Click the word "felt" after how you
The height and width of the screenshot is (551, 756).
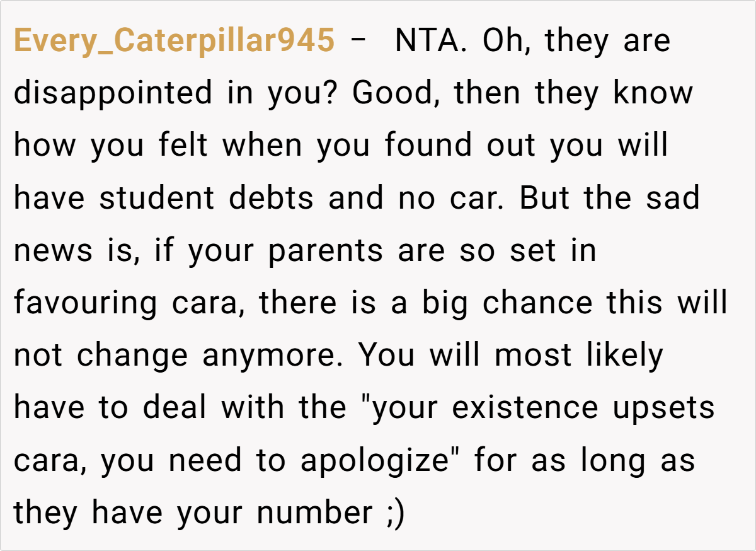point(185,146)
